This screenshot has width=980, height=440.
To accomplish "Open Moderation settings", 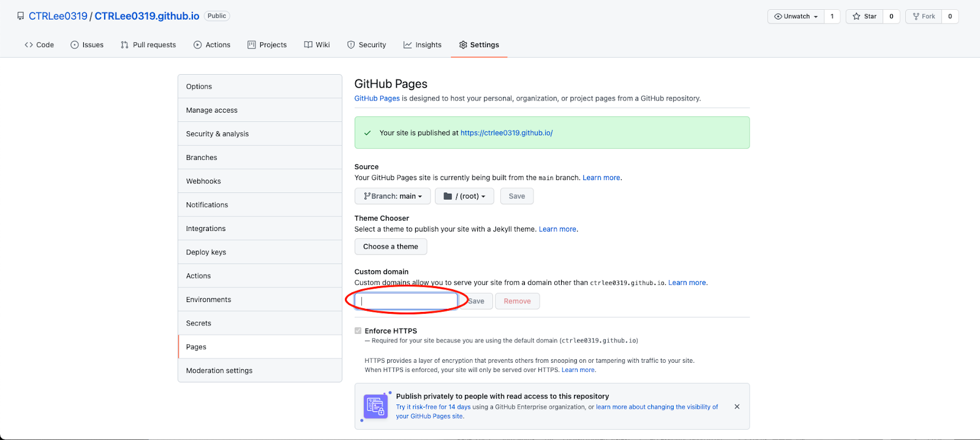I will coord(260,371).
